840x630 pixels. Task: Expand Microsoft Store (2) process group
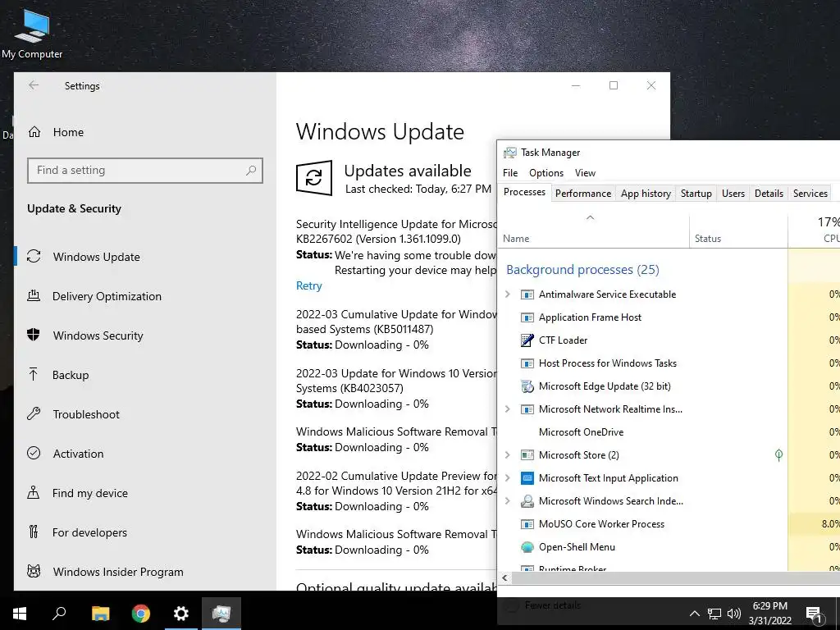pyautogui.click(x=508, y=454)
